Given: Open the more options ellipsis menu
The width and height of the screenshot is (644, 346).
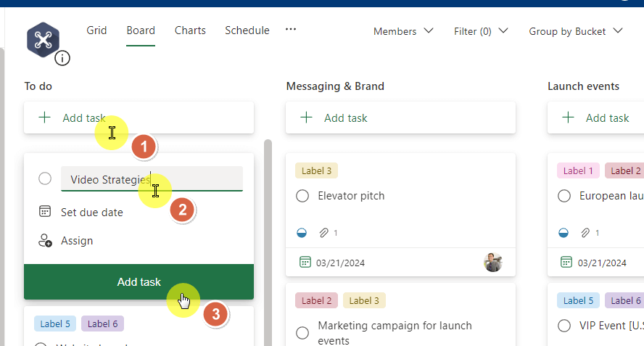Looking at the screenshot, I should pos(291,30).
